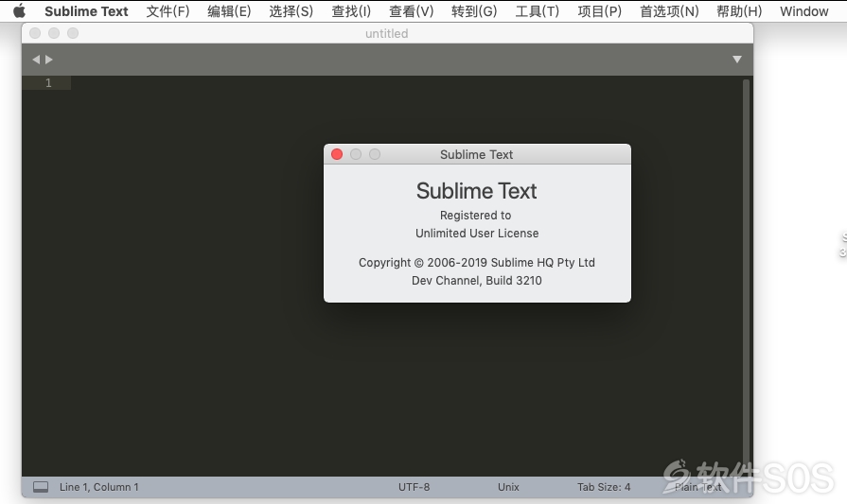This screenshot has height=504, width=847.
Task: Click line number 1 in the gutter
Action: pyautogui.click(x=48, y=82)
